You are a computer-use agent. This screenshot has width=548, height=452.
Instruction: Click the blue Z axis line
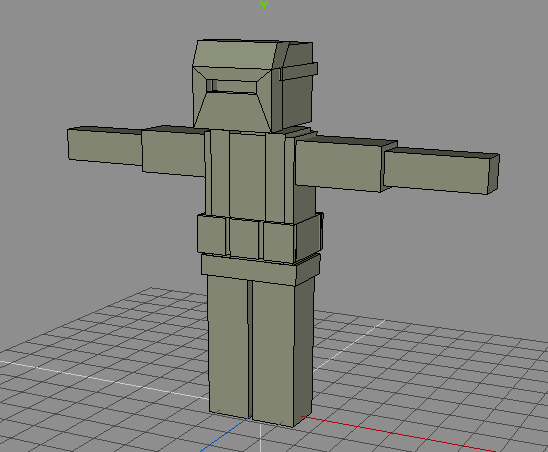225,434
